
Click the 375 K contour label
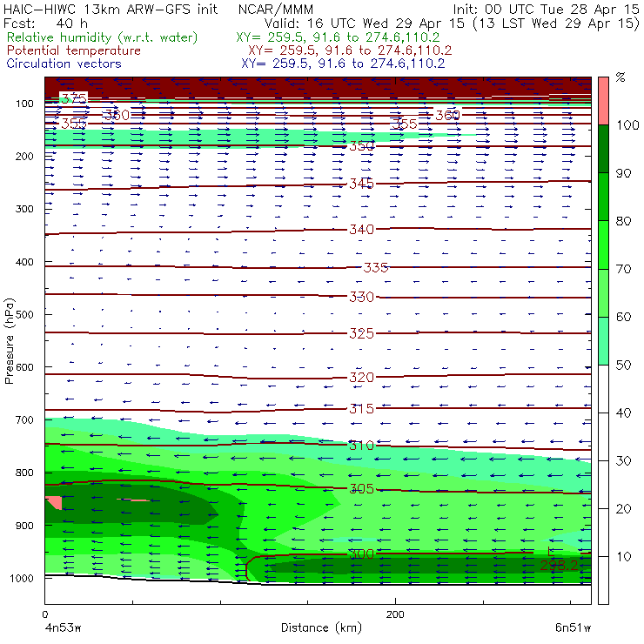pyautogui.click(x=74, y=98)
